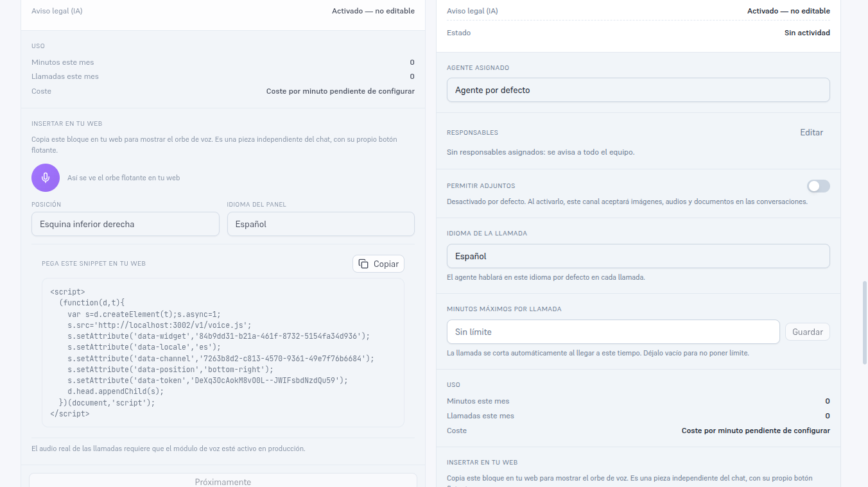Screen dimensions: 868x487
Task: Click the code line containing 'data-channel'
Action: tap(221, 358)
